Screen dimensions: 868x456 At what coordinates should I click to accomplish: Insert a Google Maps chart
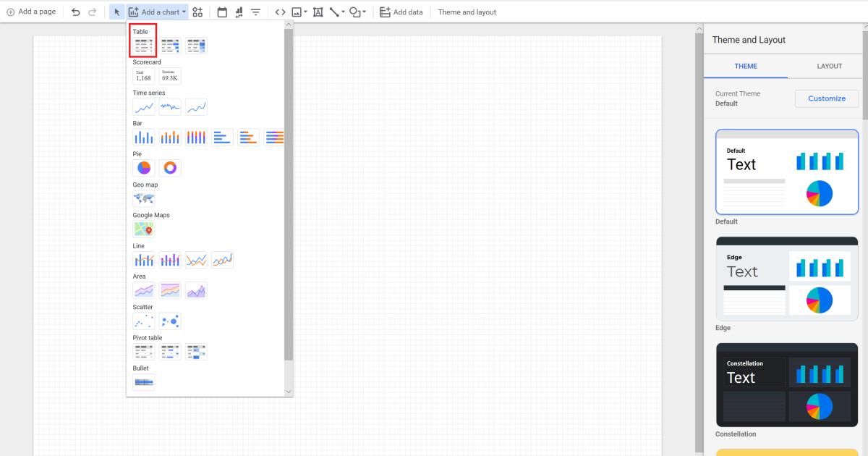(143, 229)
